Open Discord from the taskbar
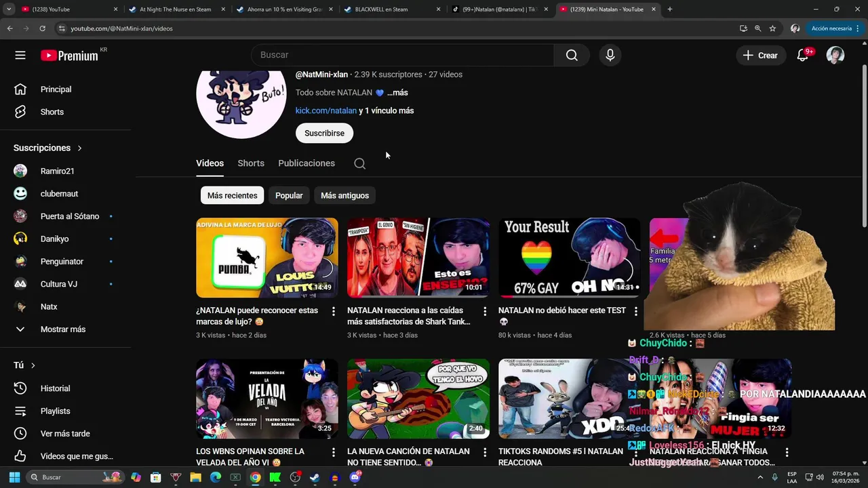 tap(355, 477)
